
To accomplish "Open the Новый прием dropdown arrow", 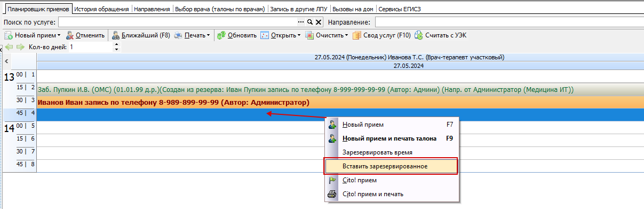I will coord(59,36).
